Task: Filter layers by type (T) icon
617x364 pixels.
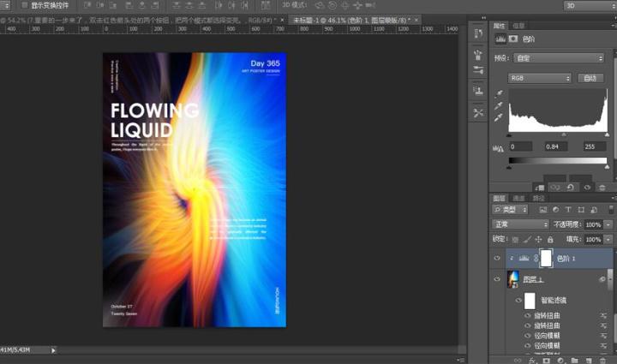Action: (x=568, y=210)
